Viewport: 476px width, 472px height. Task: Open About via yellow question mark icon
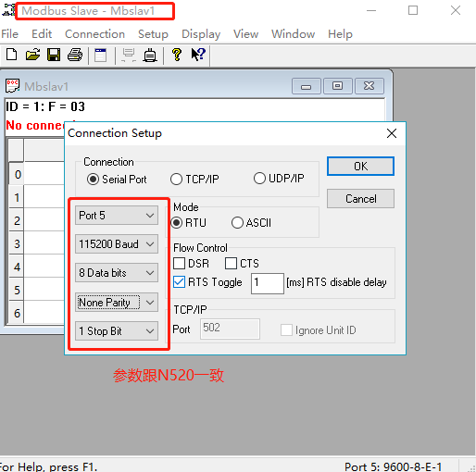[177, 55]
